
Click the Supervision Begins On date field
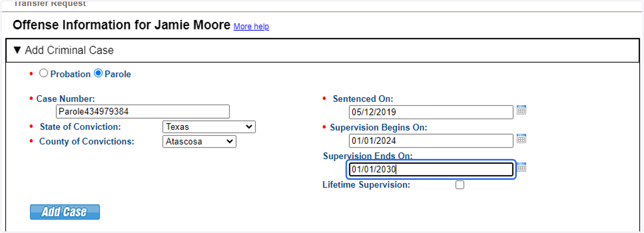tap(431, 141)
